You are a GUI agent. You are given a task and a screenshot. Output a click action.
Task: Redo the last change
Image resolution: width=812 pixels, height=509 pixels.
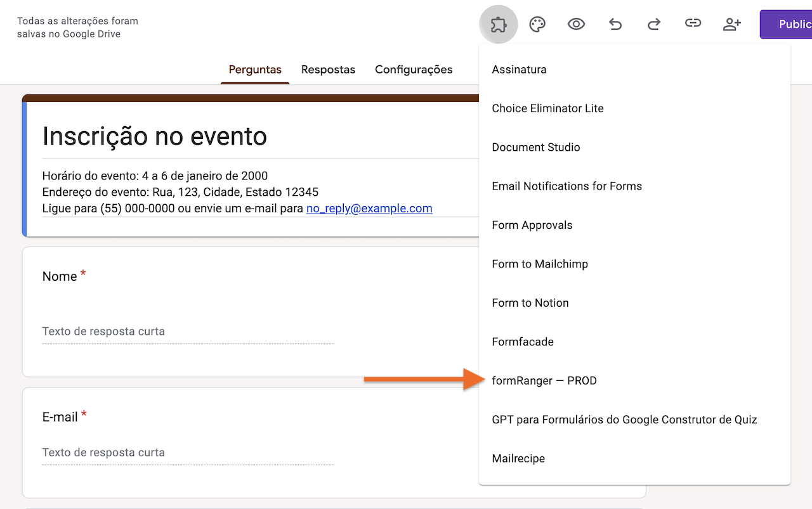click(653, 23)
